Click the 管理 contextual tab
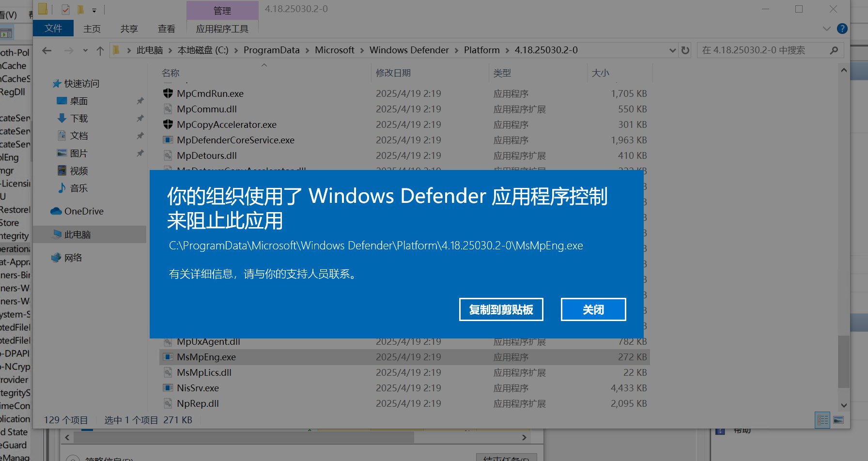 pyautogui.click(x=222, y=10)
